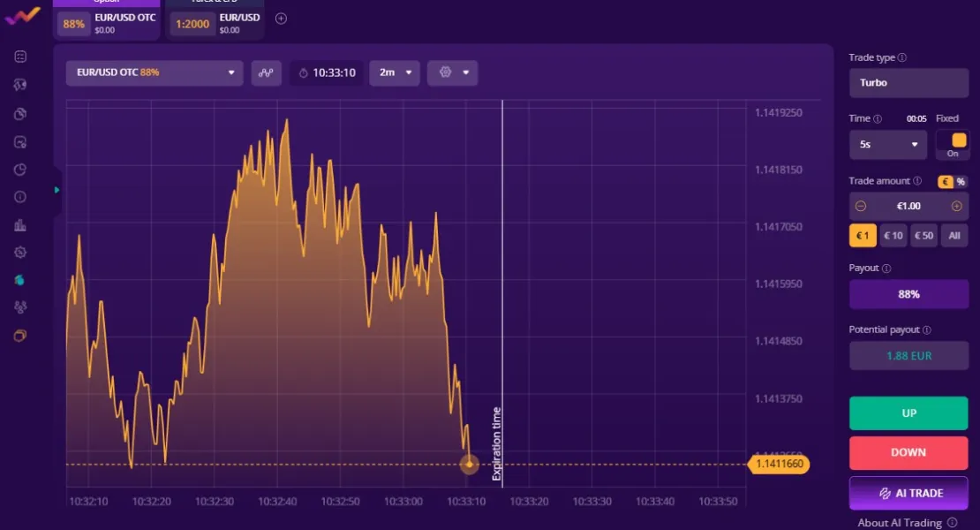Click the current price dot on chart

pyautogui.click(x=470, y=465)
